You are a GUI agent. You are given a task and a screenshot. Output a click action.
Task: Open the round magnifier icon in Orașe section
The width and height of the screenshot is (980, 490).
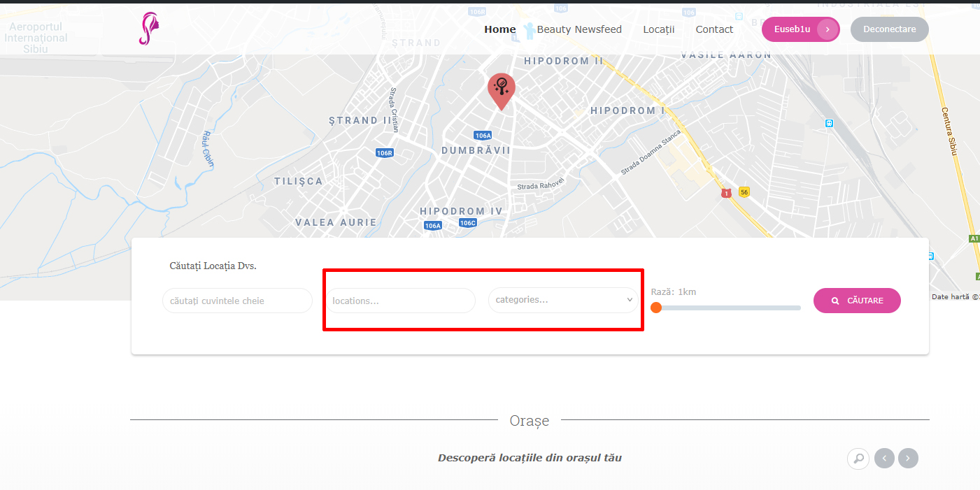click(858, 459)
